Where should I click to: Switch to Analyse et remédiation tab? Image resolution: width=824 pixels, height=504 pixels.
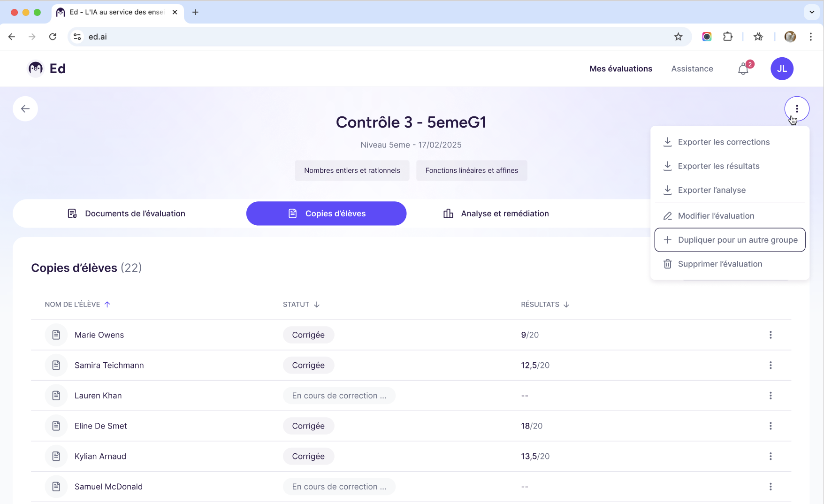(x=496, y=214)
